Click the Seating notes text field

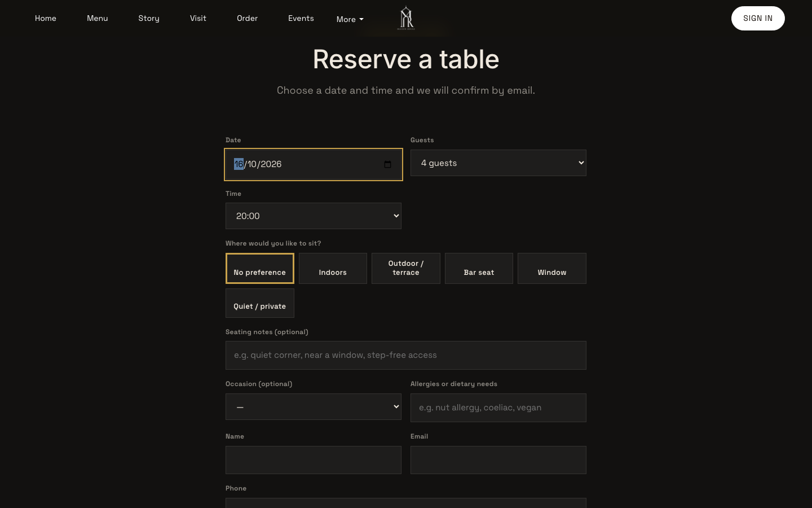406,355
